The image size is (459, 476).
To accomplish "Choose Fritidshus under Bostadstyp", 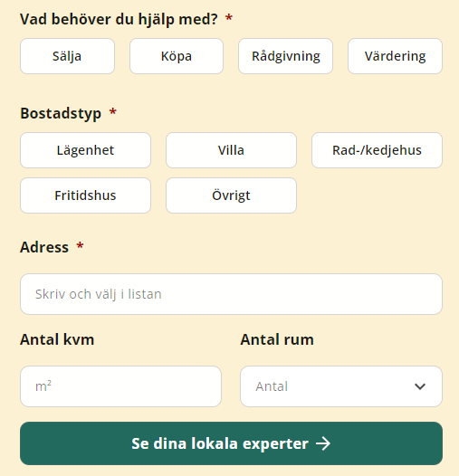I will coord(85,195).
